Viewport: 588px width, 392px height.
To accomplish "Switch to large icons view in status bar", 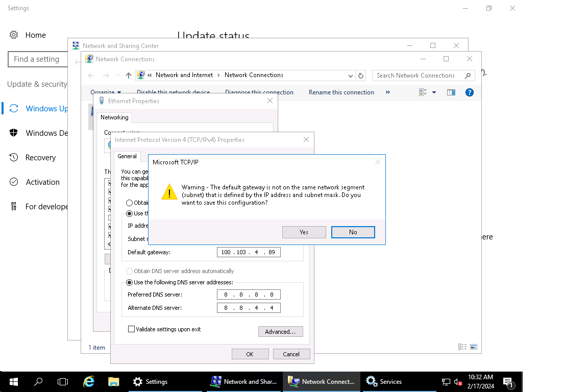I will [474, 347].
